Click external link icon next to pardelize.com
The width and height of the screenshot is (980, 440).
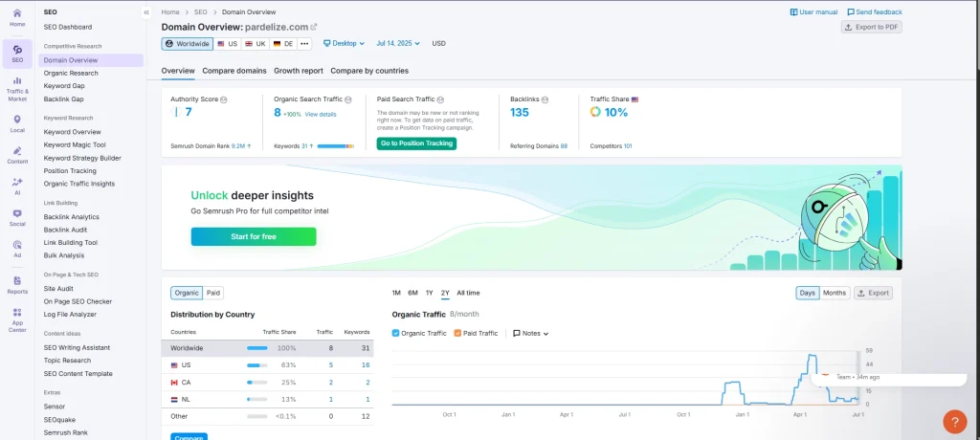pos(314,27)
